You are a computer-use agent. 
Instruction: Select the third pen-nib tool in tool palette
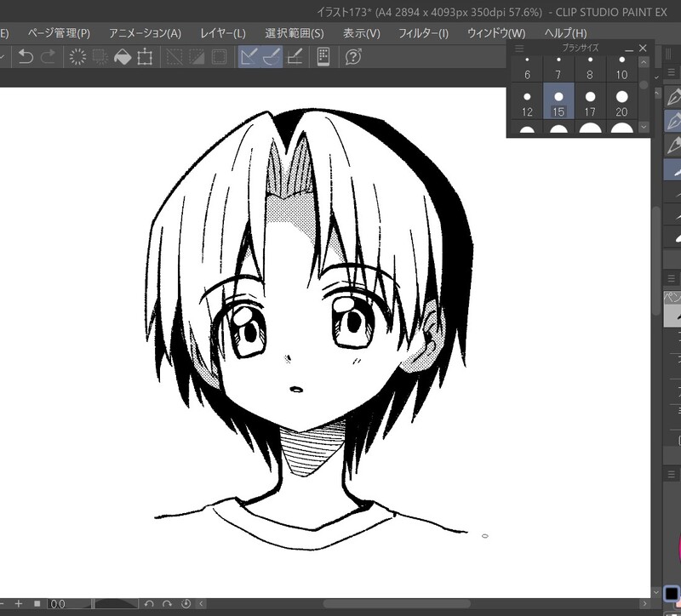click(673, 145)
